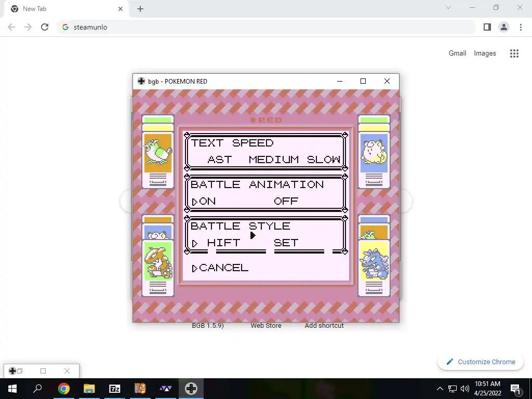Open the Images link
This screenshot has width=532, height=399.
click(x=485, y=54)
